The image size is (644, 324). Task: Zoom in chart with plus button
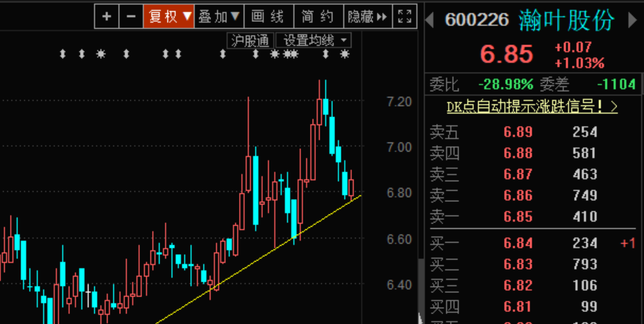pos(107,16)
